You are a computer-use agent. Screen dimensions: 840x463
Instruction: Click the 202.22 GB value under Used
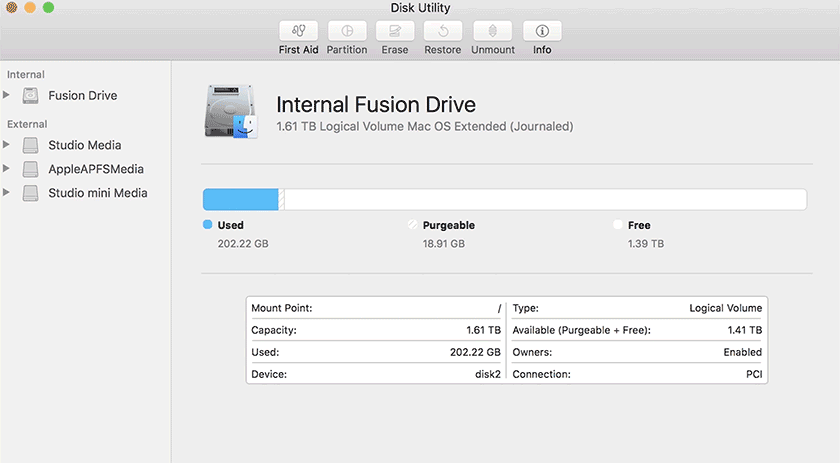coord(243,244)
